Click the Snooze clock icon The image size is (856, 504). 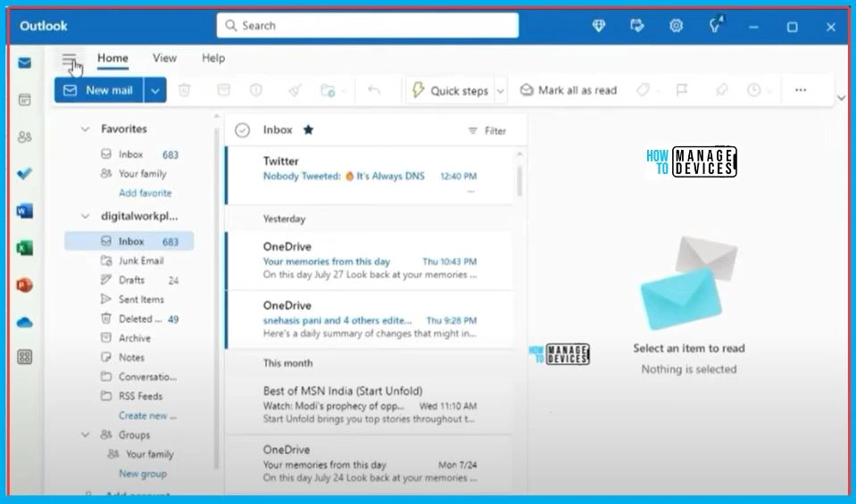754,90
